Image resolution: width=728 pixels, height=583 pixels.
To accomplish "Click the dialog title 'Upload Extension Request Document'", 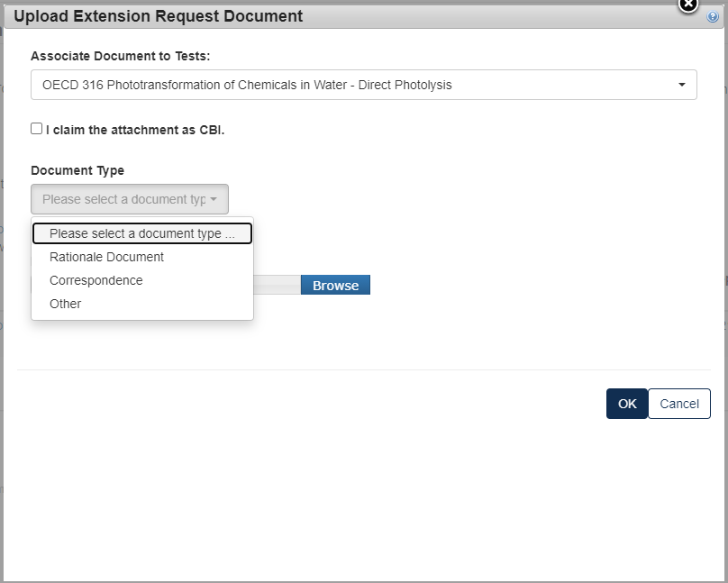I will (159, 16).
